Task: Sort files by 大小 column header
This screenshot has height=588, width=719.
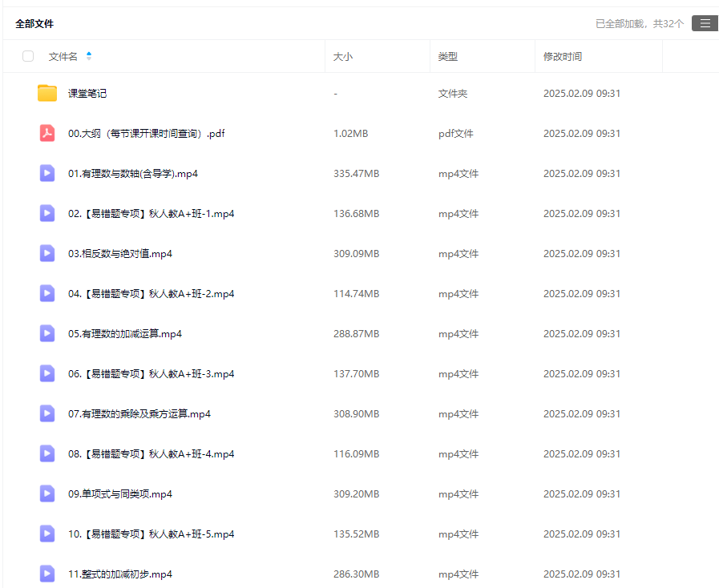Action: pos(343,57)
